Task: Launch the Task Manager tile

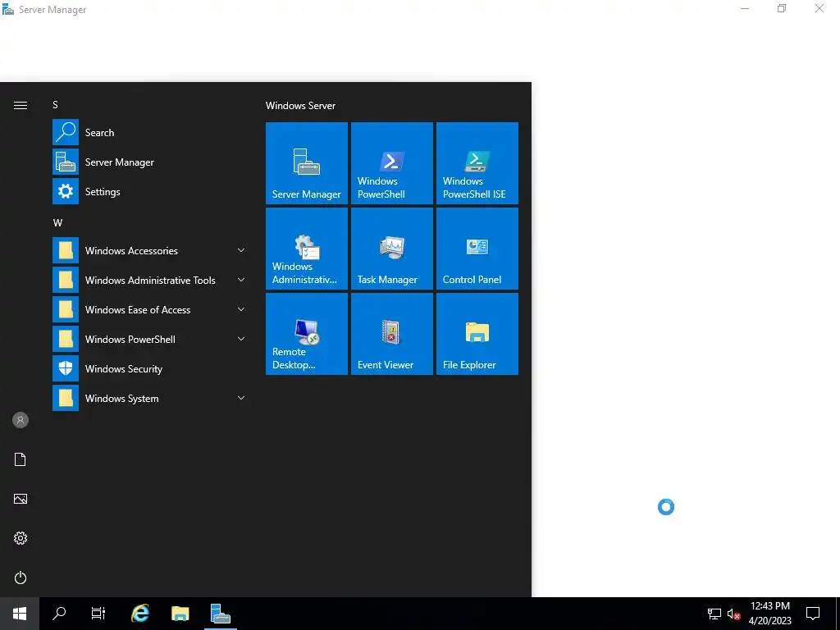Action: (x=391, y=248)
